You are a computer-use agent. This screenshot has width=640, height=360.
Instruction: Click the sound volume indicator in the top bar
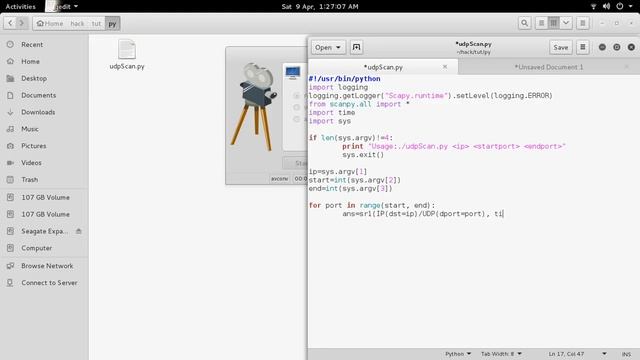pos(607,6)
